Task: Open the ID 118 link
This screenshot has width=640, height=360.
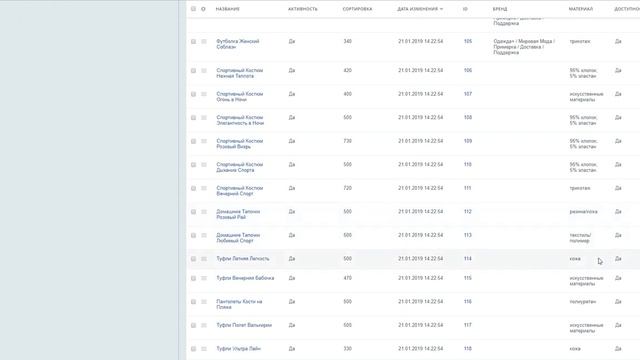Action: [x=468, y=349]
